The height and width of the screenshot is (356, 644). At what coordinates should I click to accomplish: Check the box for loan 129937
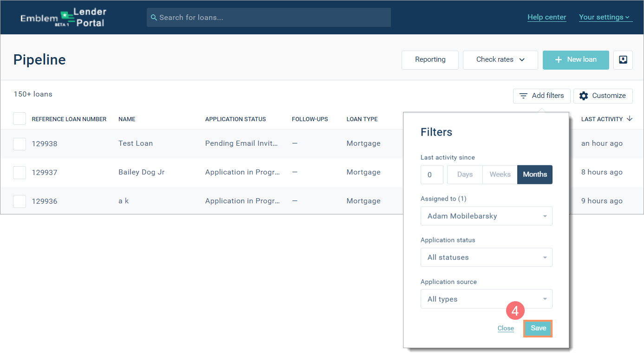pyautogui.click(x=20, y=173)
